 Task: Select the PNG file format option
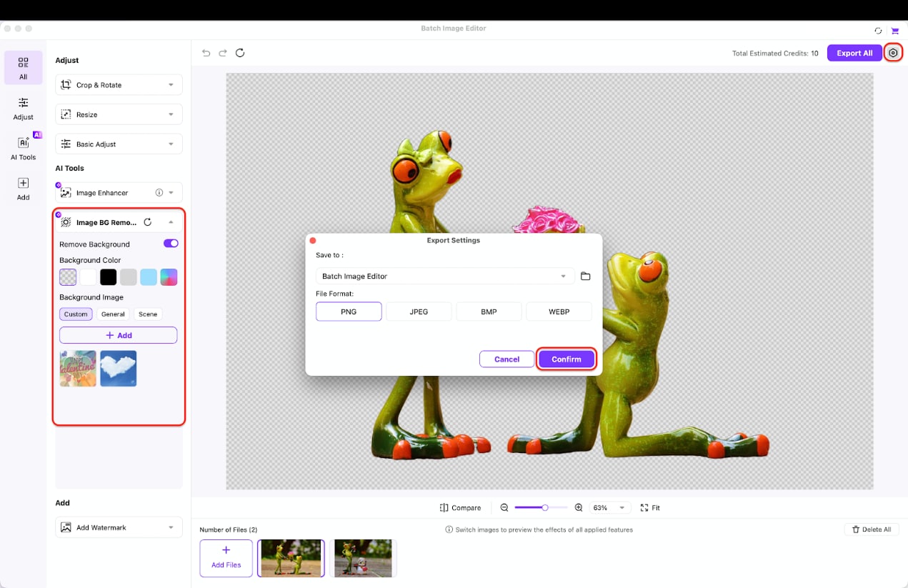(349, 311)
